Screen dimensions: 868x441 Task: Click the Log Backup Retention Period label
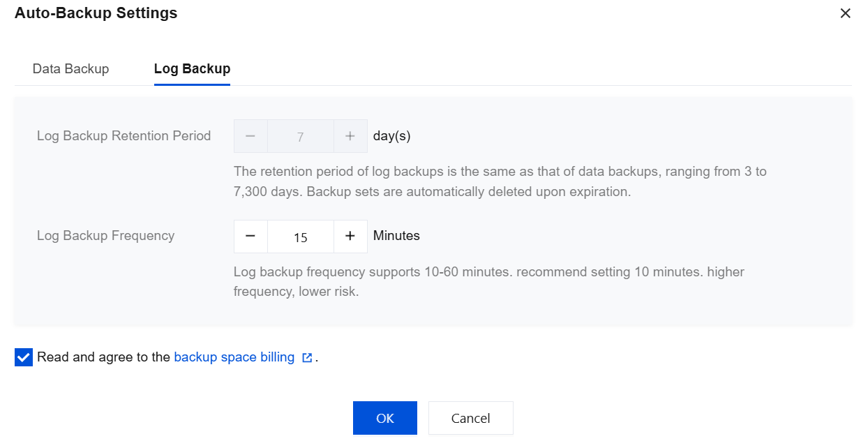(124, 136)
